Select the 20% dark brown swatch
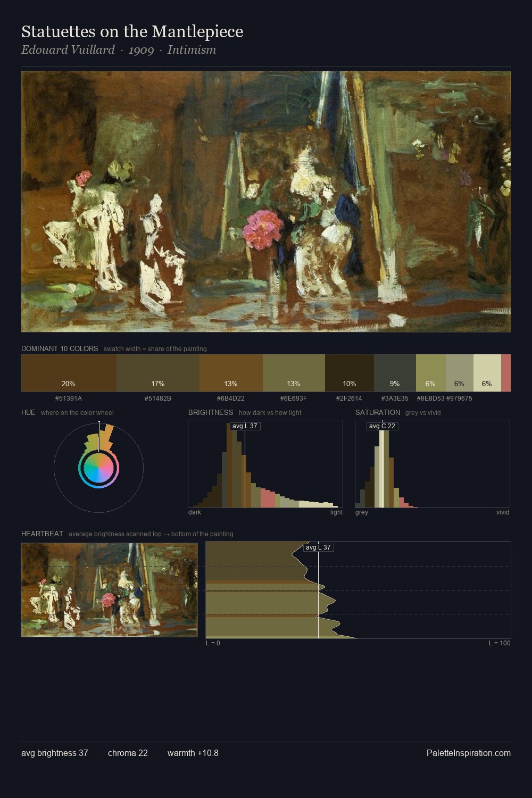 click(69, 373)
